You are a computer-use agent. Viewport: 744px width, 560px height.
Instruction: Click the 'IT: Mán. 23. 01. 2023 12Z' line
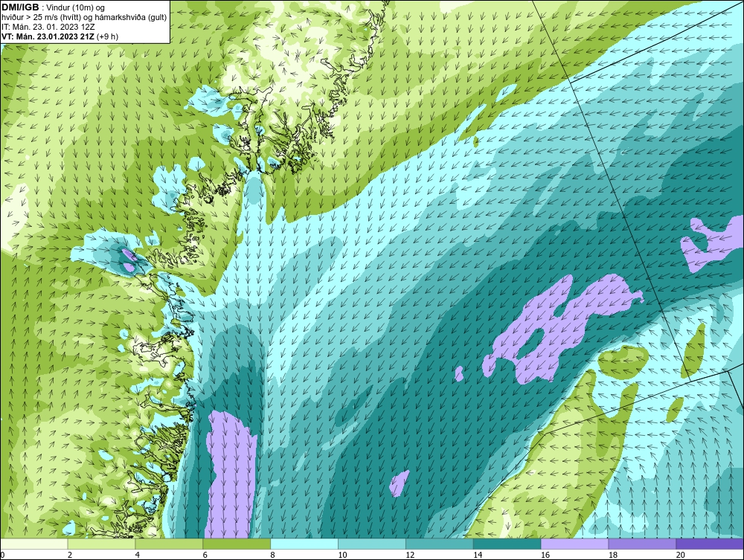point(48,27)
